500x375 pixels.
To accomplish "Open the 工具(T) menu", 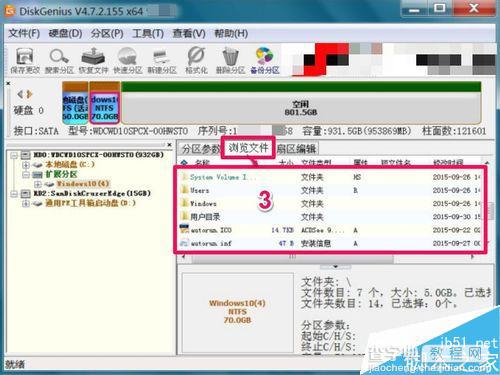I will point(148,33).
